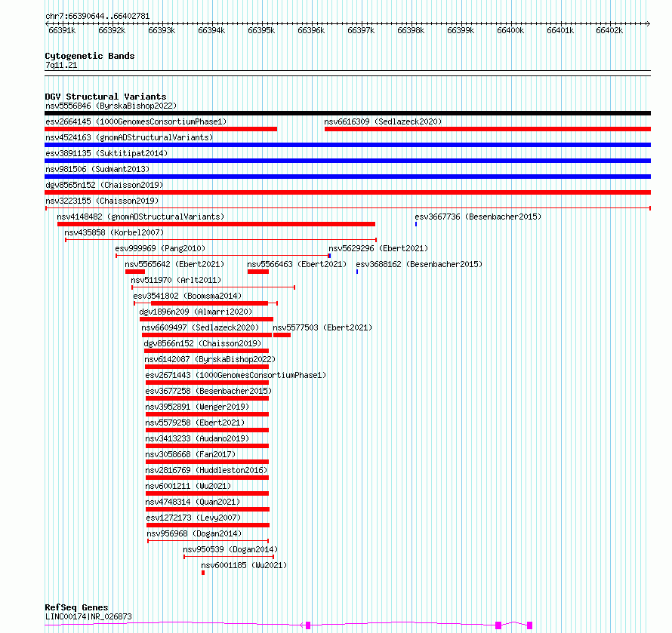Click the small red nsv6001185 variant marker
Viewport: 672px width, 633px height.
click(203, 573)
